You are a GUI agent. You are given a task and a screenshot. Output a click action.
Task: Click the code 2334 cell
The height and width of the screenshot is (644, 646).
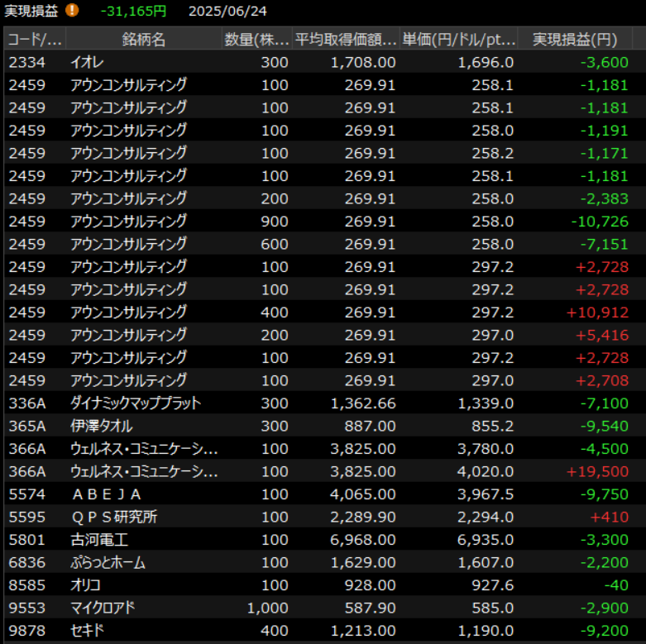(x=26, y=62)
